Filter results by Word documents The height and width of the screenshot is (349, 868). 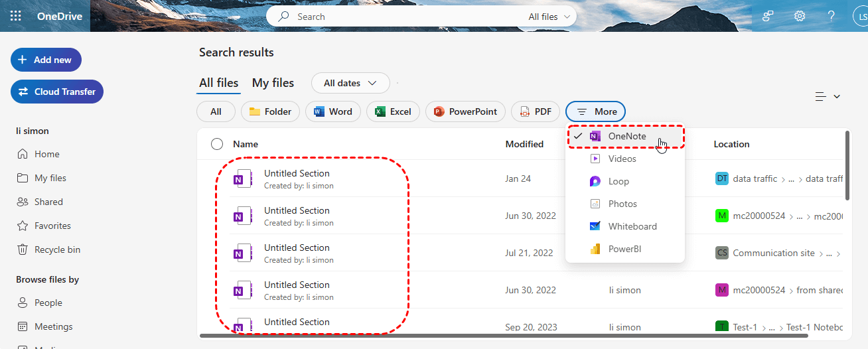pos(333,111)
